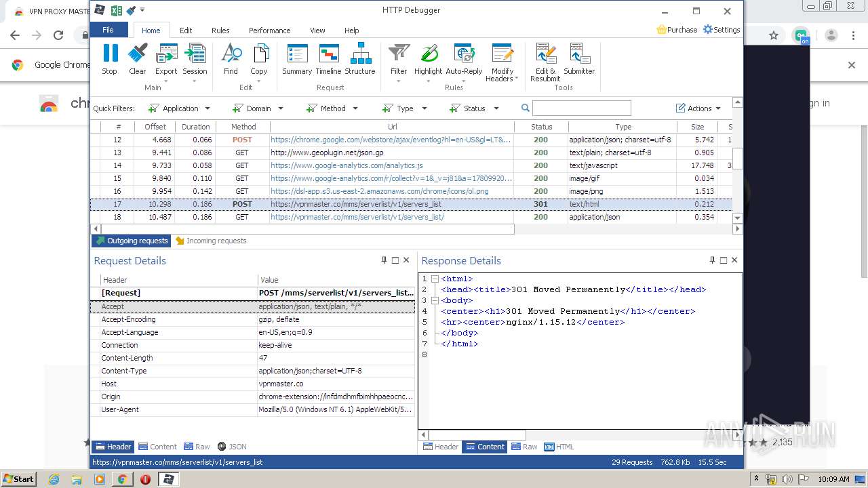Pin the Response Details panel
The image size is (868, 488).
[x=712, y=260]
